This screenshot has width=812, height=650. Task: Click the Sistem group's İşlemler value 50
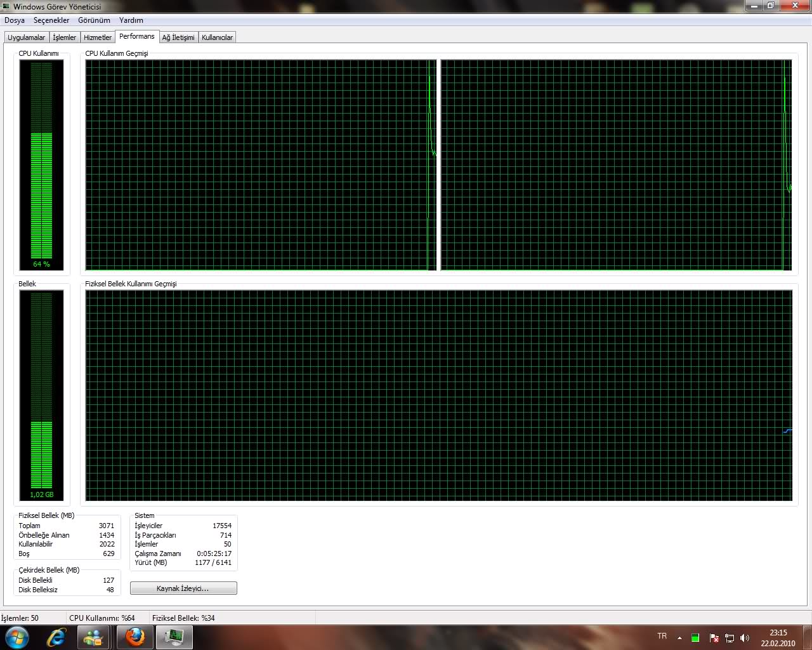click(x=228, y=544)
